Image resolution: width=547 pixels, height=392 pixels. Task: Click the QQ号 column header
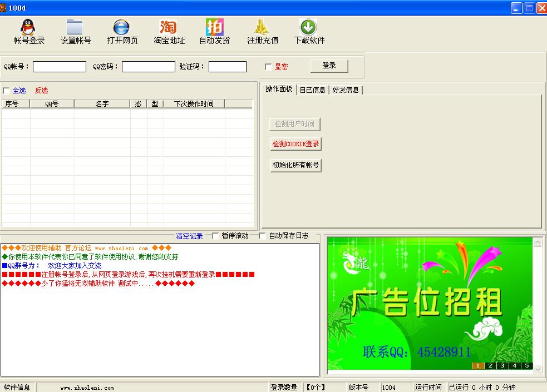point(52,104)
